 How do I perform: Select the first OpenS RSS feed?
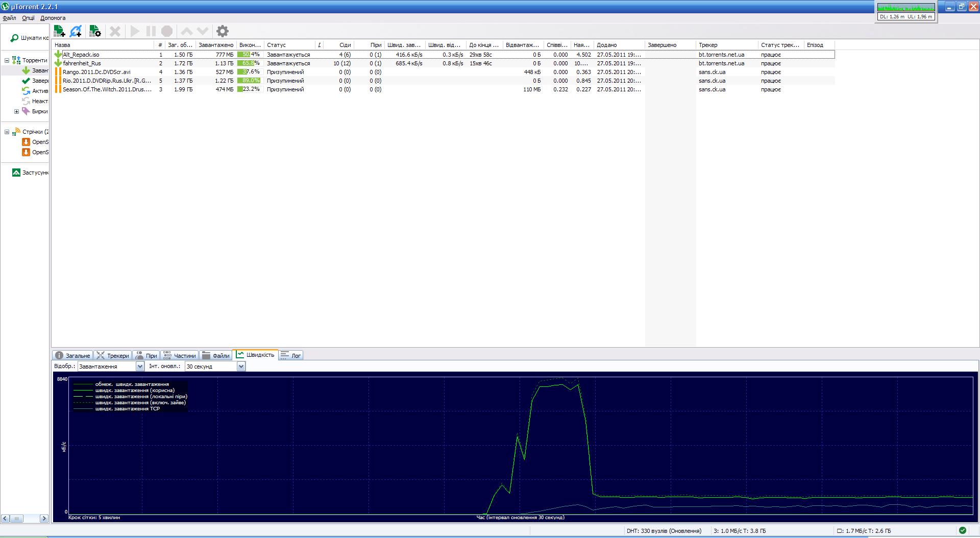coord(35,142)
